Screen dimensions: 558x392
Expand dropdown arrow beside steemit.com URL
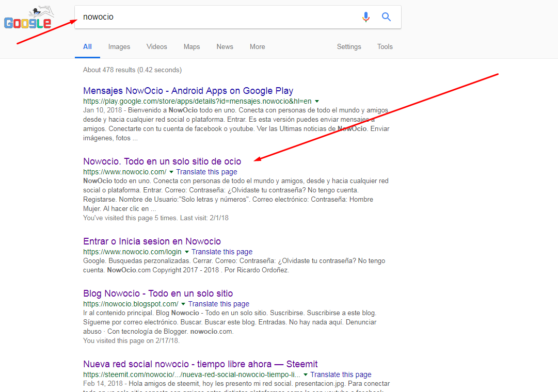[306, 375]
